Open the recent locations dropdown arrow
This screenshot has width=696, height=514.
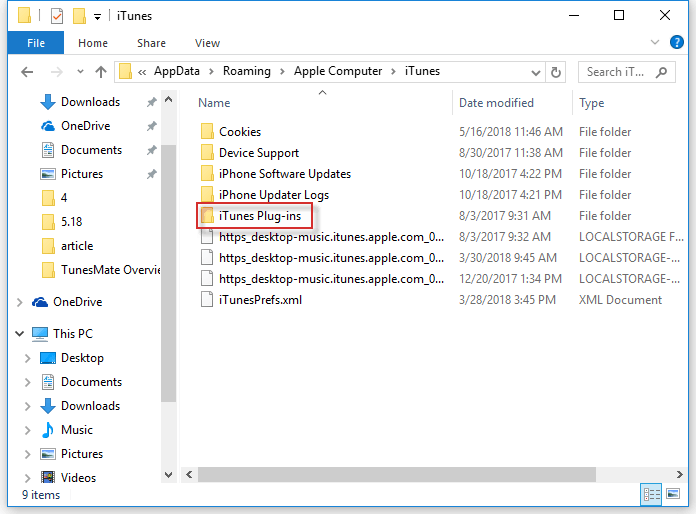coord(80,71)
